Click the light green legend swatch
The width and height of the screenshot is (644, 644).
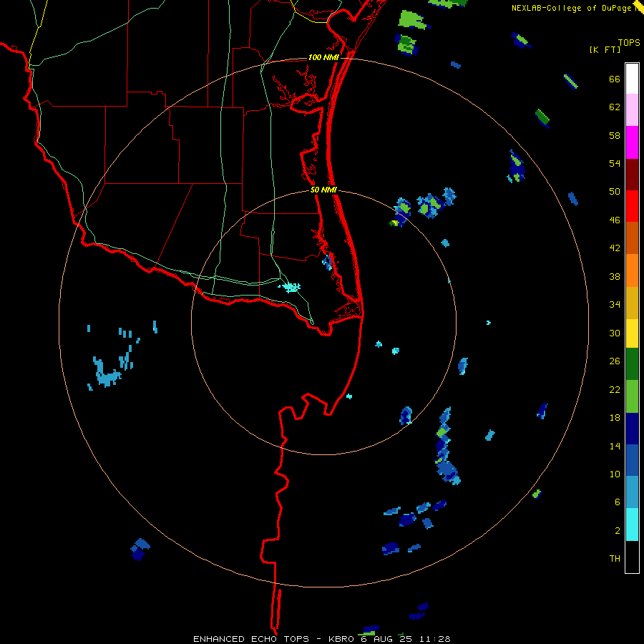pyautogui.click(x=632, y=396)
